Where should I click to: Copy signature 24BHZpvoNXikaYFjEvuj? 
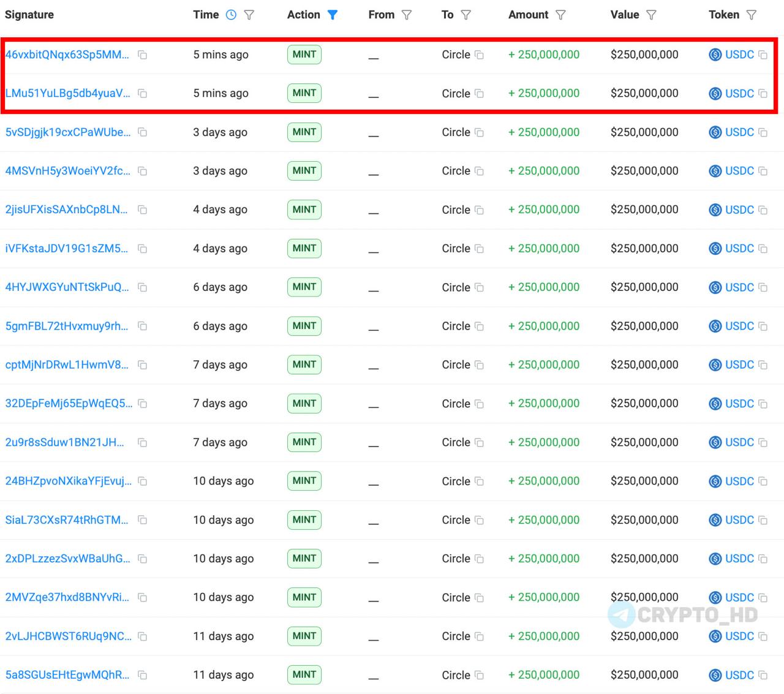tap(142, 481)
